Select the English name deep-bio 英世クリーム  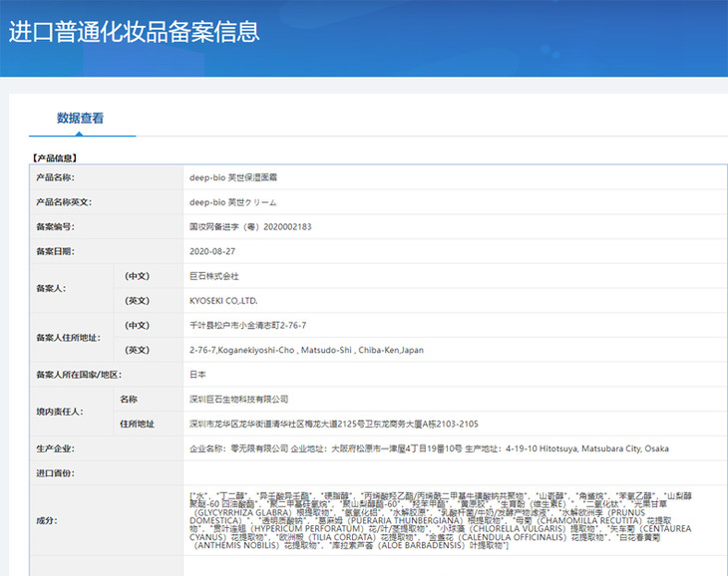(232, 202)
